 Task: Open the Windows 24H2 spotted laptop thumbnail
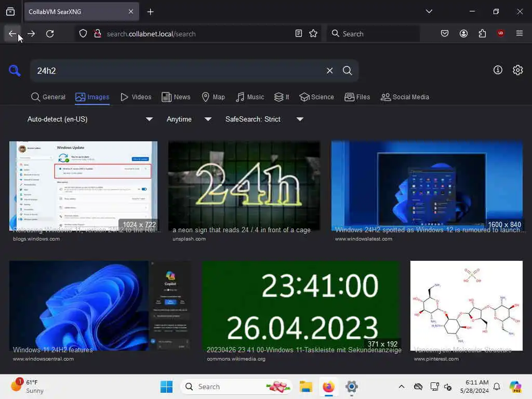(427, 186)
